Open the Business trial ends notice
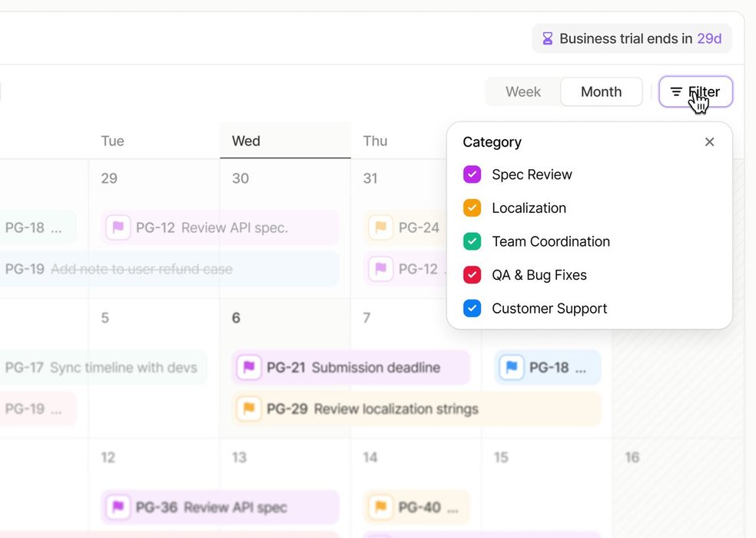 (632, 38)
